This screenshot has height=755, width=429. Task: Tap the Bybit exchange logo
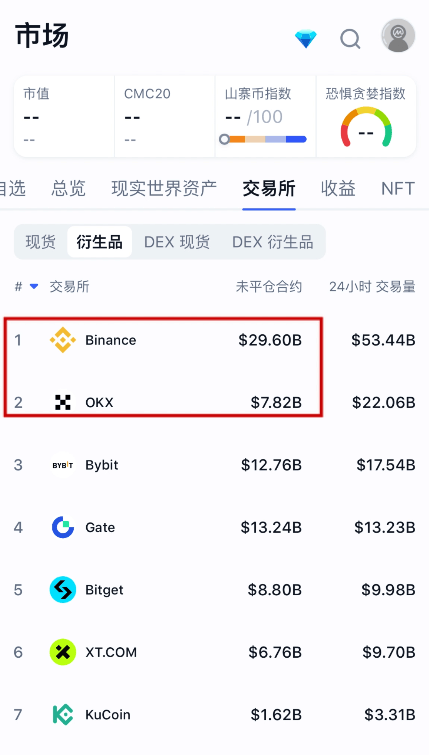tap(63, 465)
